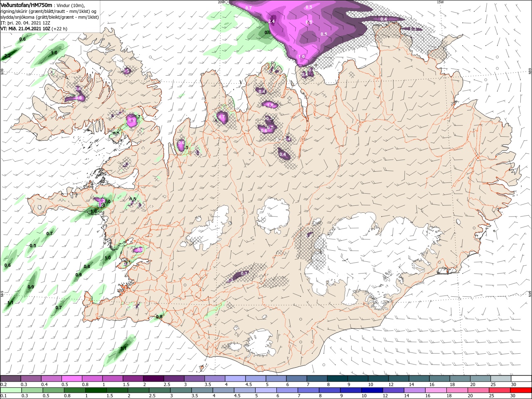Pick dark mauve 0.2–0.3 snow legend swatch
The height and width of the screenshot is (399, 532).
[x=10, y=379]
